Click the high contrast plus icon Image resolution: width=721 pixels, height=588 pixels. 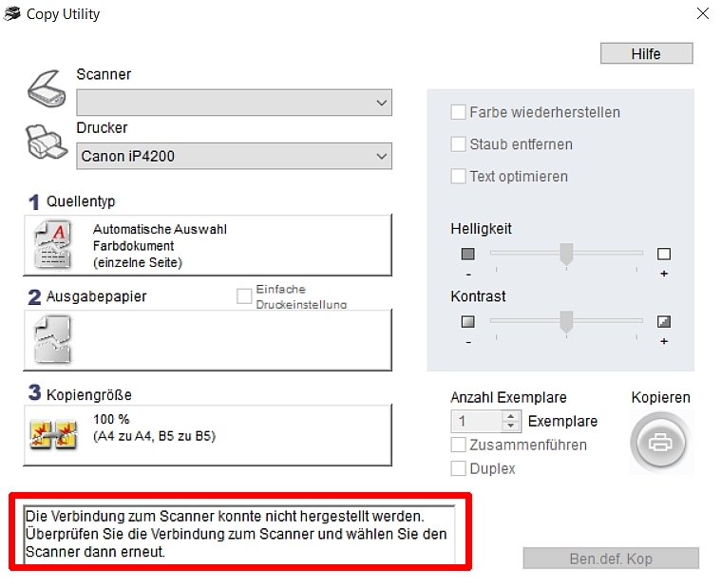pyautogui.click(x=663, y=321)
